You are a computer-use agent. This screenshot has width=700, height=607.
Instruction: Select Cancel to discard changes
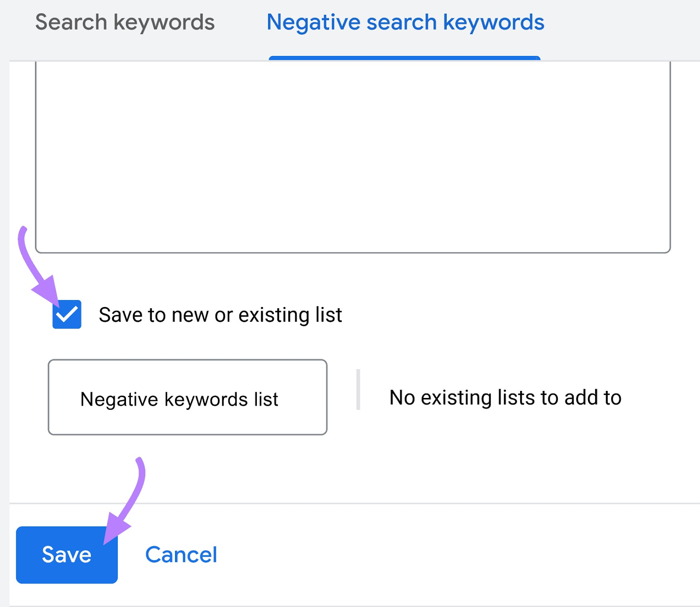(x=182, y=555)
